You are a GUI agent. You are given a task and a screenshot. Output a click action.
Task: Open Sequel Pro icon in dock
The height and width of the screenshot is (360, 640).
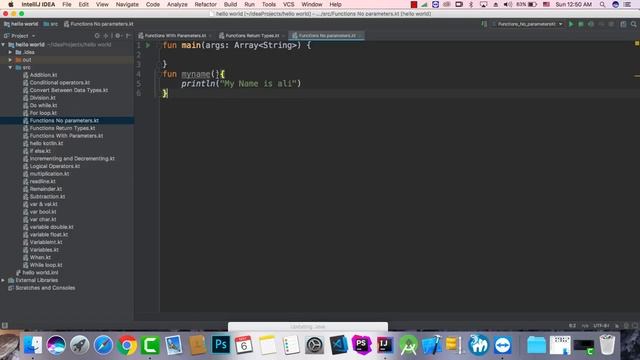[453, 345]
